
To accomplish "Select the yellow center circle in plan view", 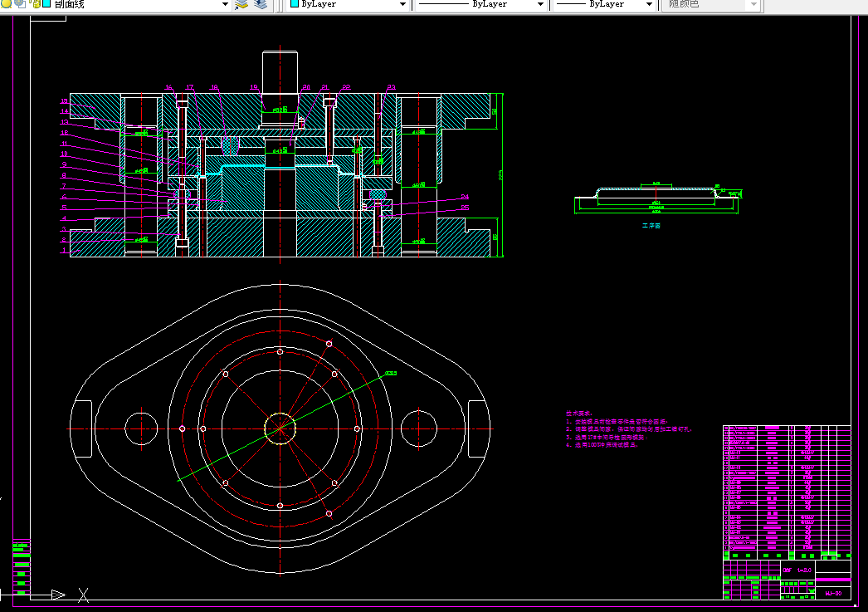I will tap(280, 428).
